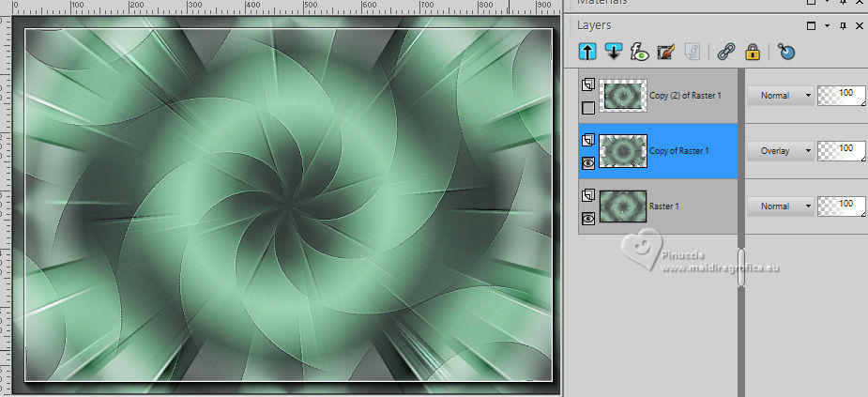Click the 'Raster 1' layer name
The width and height of the screenshot is (868, 397).
(x=664, y=206)
